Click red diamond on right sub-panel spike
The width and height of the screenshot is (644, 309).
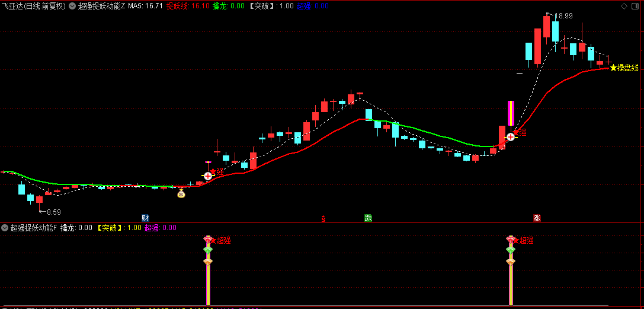[x=511, y=240]
